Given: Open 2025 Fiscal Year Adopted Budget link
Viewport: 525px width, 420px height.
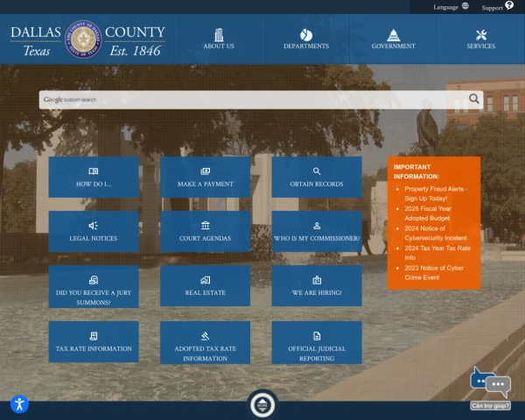Looking at the screenshot, I should point(428,213).
